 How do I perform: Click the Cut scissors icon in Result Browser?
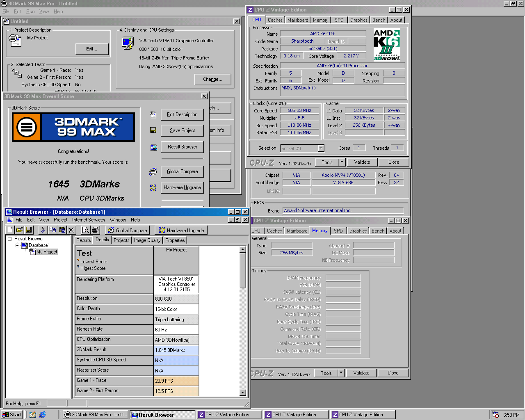pos(43,230)
